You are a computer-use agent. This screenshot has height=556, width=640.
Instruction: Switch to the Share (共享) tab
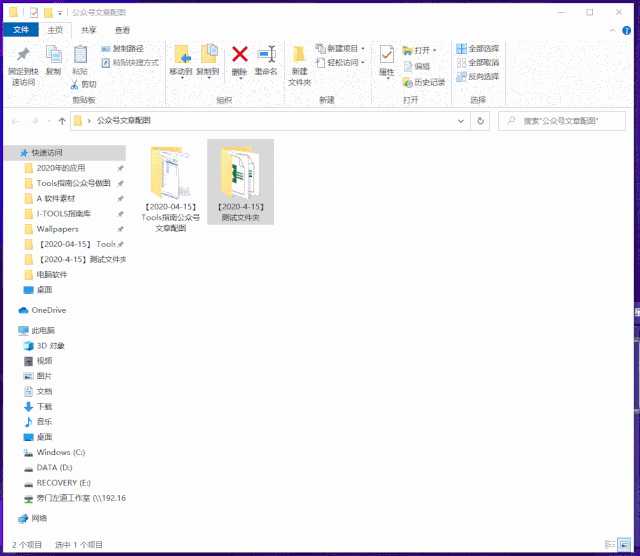tap(89, 30)
